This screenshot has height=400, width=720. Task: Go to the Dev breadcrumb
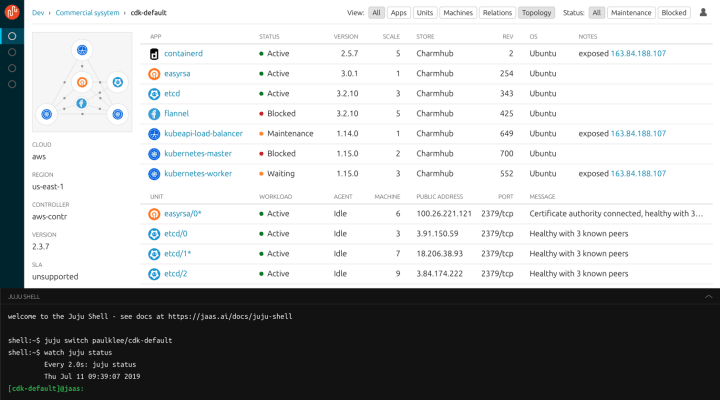pos(38,13)
